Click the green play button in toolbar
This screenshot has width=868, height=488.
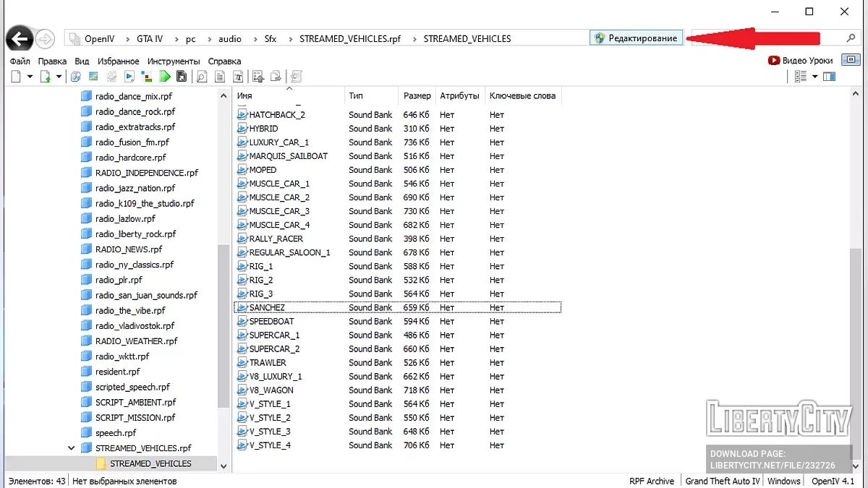click(165, 77)
